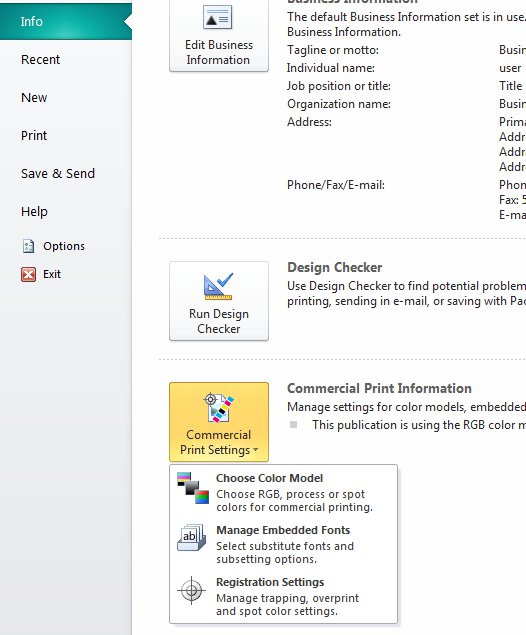Screen dimensions: 526x635
Task: Click the 'Job position or title:' label
Action: pyautogui.click(x=339, y=86)
